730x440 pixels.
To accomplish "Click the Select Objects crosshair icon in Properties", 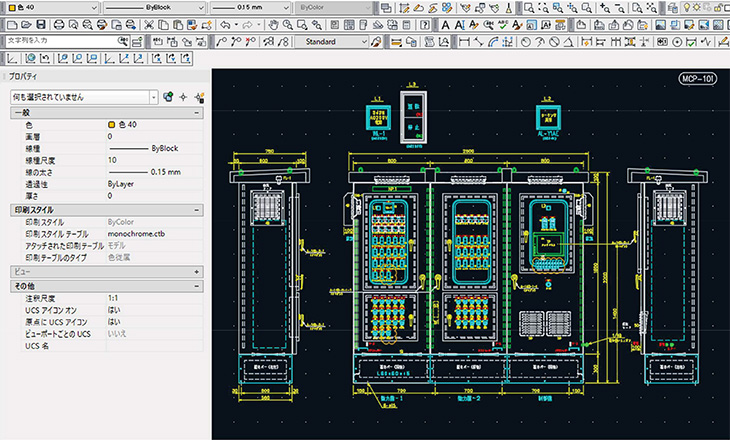I will pos(183,97).
